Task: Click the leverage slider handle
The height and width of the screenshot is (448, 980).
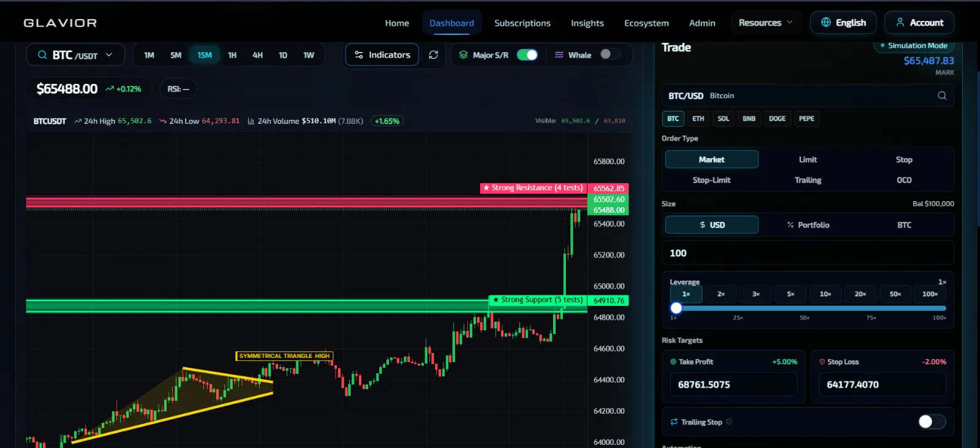Action: click(x=676, y=308)
